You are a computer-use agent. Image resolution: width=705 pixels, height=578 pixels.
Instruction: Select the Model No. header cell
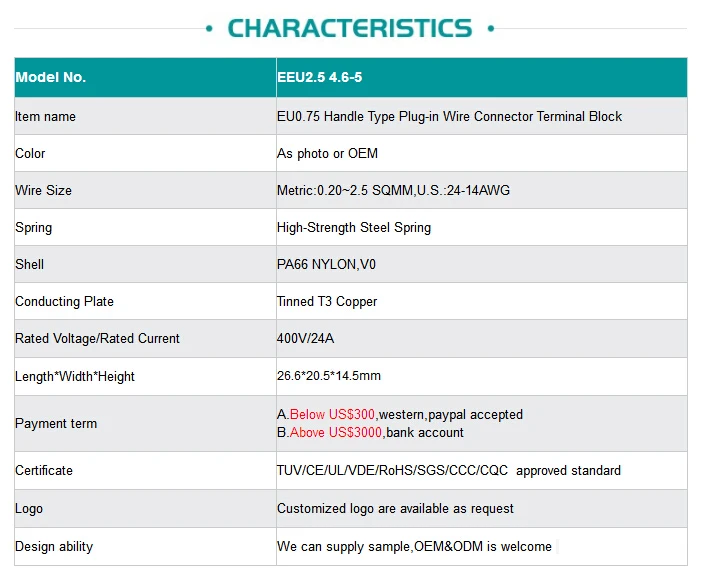tap(145, 77)
